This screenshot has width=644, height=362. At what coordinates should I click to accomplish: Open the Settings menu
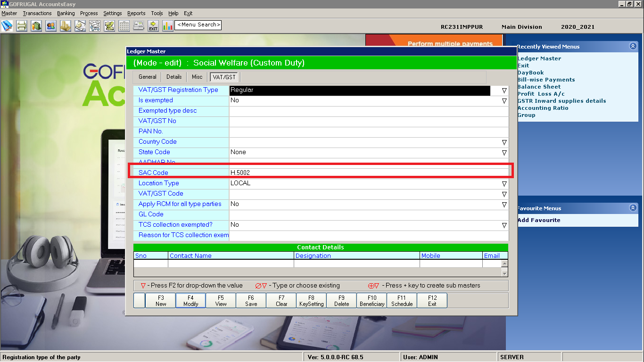pyautogui.click(x=113, y=13)
